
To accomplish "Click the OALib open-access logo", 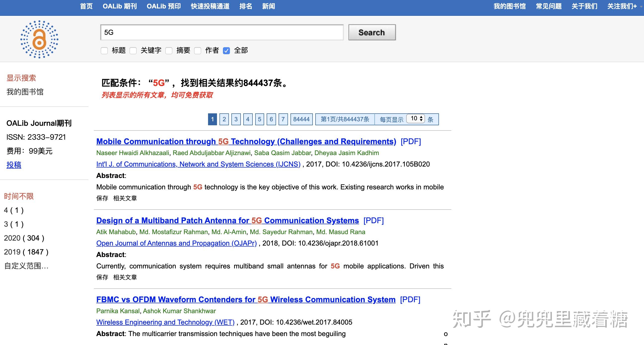I will (x=39, y=39).
